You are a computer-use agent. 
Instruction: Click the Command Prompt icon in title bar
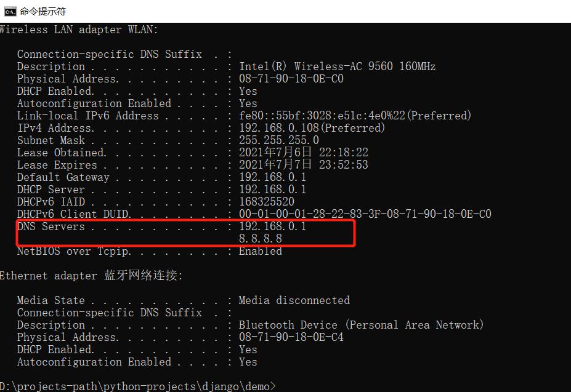[x=9, y=11]
